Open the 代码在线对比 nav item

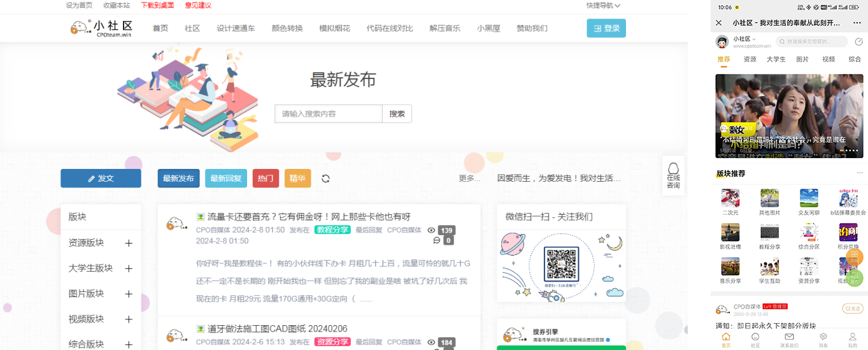click(x=390, y=29)
